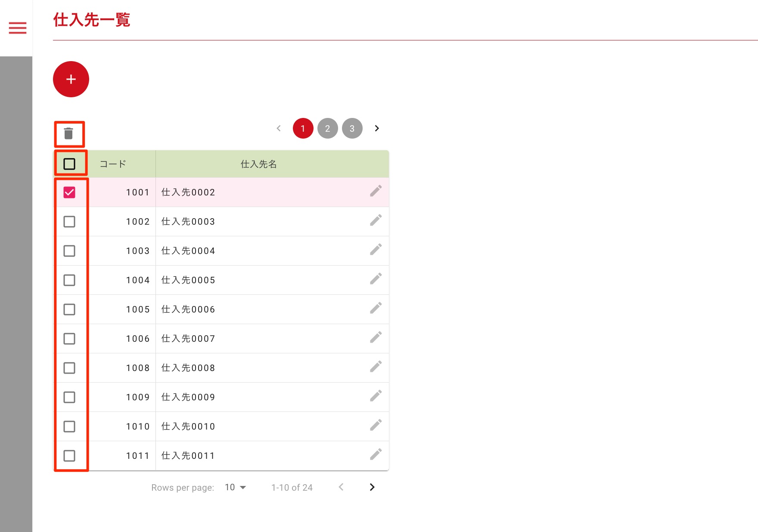
Task: Click pencil icon for code 1005 row
Action: click(376, 308)
